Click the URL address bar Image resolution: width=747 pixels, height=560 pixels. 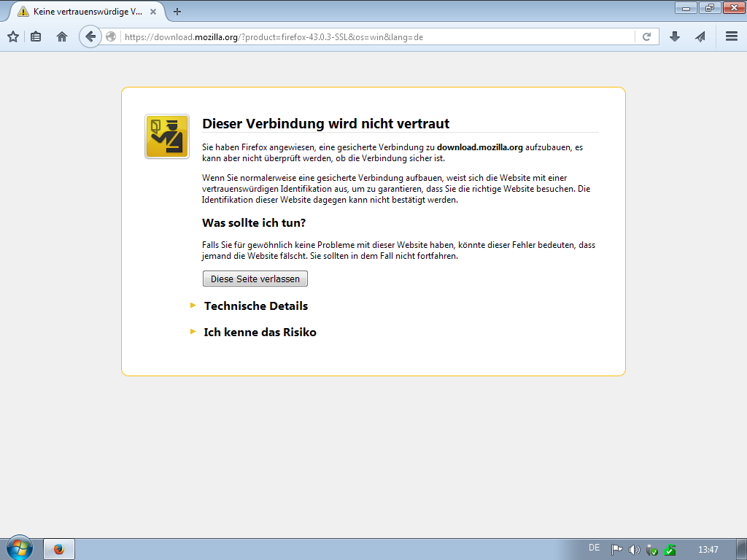click(x=379, y=36)
